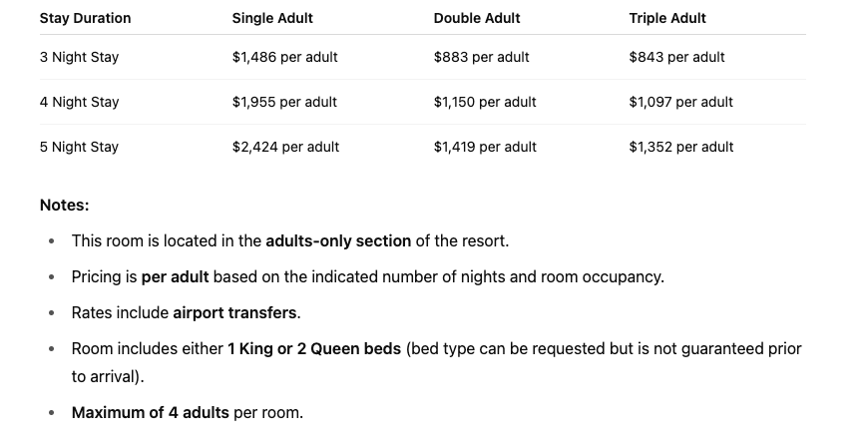This screenshot has width=868, height=444.
Task: Select the 5 Night Stay row label
Action: 79,147
